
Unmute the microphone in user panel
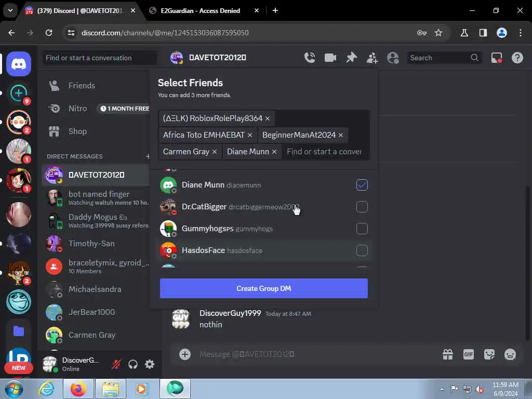(x=116, y=364)
